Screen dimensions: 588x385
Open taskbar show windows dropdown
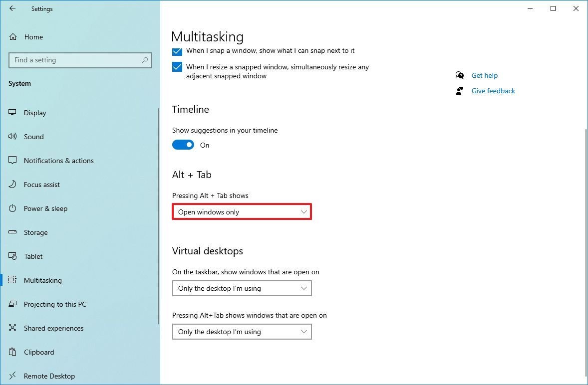(242, 288)
